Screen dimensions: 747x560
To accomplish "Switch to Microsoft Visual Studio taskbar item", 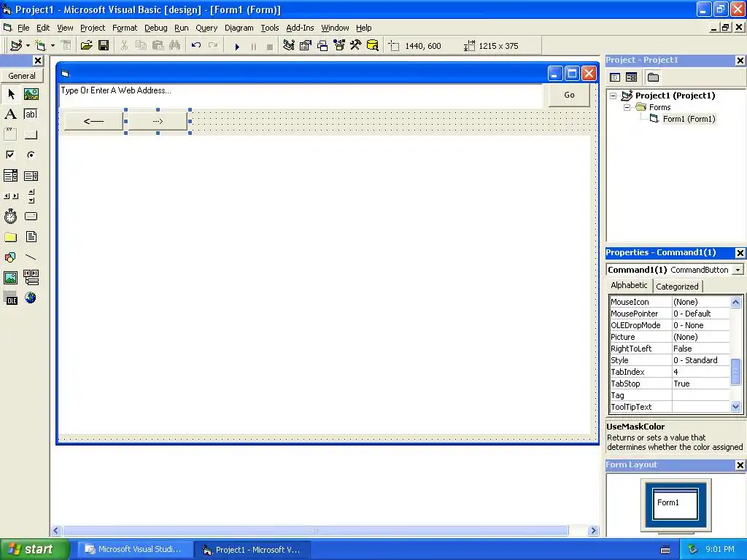I will (x=135, y=549).
